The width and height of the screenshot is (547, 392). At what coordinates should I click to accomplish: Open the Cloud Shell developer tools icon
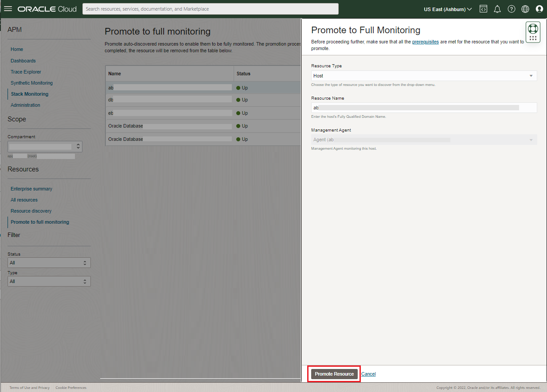point(484,9)
